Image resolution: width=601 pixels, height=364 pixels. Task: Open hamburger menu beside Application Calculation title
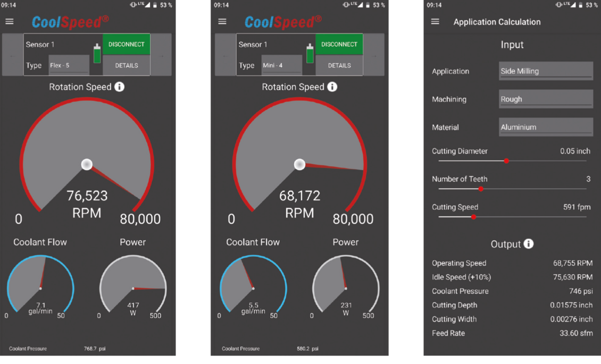(x=435, y=22)
